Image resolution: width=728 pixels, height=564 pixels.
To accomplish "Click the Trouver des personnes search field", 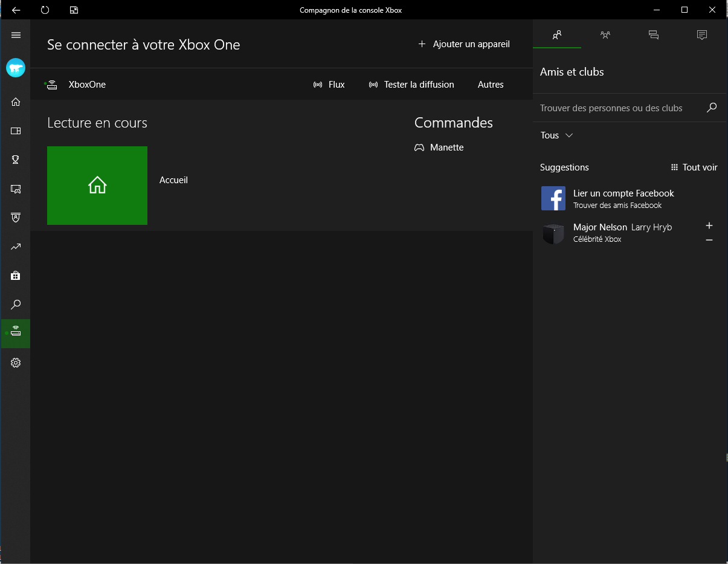I will pyautogui.click(x=619, y=108).
